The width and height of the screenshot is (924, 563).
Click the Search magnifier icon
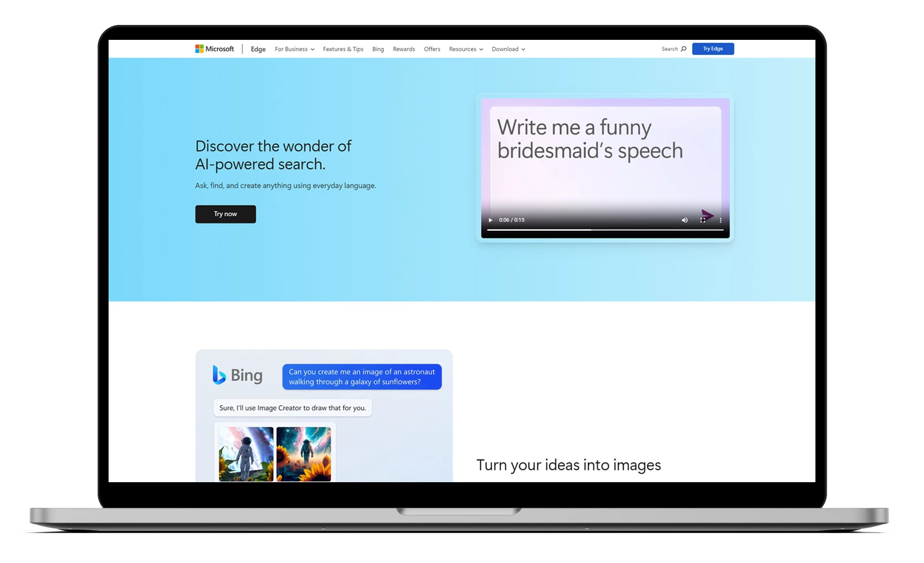684,49
